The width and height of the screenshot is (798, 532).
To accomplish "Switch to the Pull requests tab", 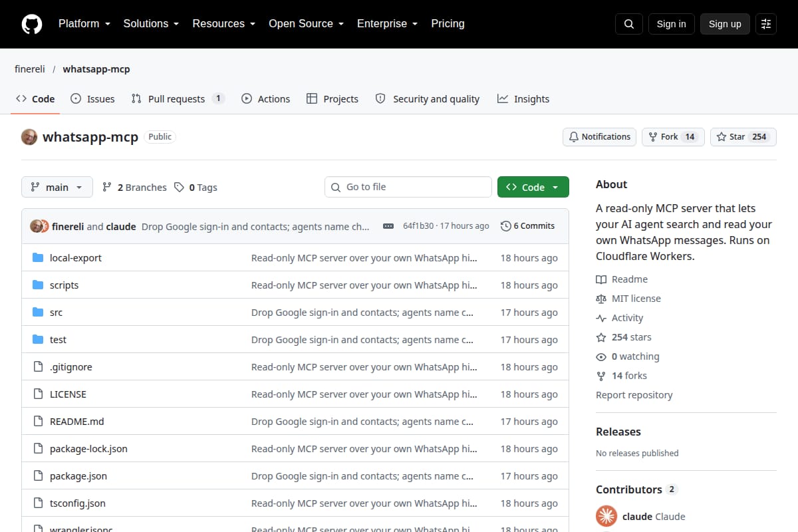I will pos(178,99).
